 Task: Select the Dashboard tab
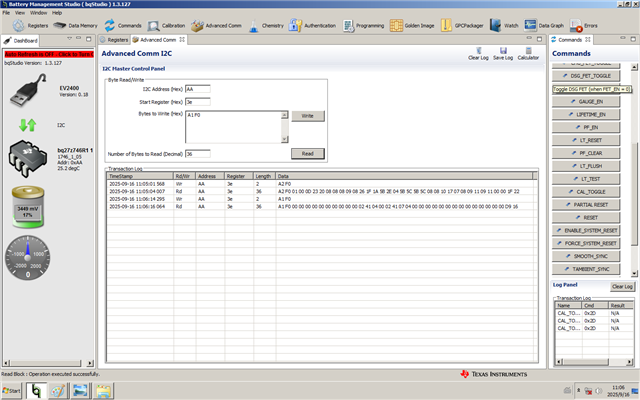pyautogui.click(x=21, y=40)
